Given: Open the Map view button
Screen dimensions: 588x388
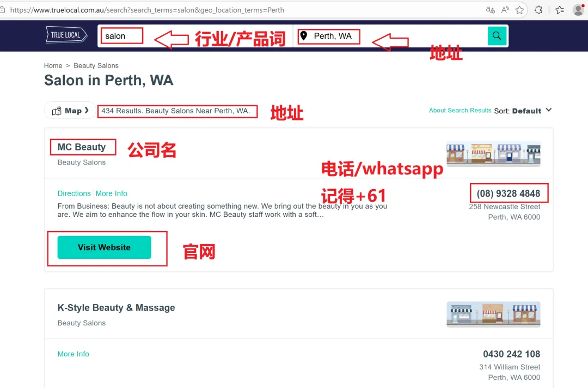Looking at the screenshot, I should coord(70,111).
